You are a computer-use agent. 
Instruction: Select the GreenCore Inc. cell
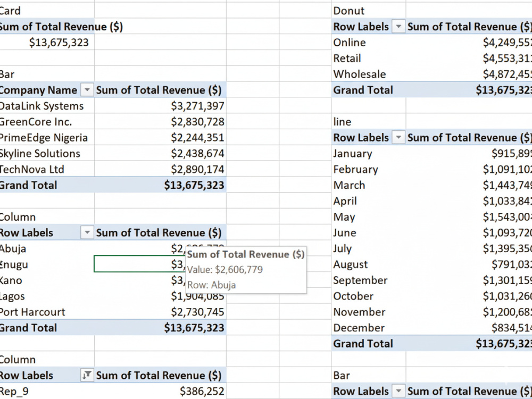point(47,122)
